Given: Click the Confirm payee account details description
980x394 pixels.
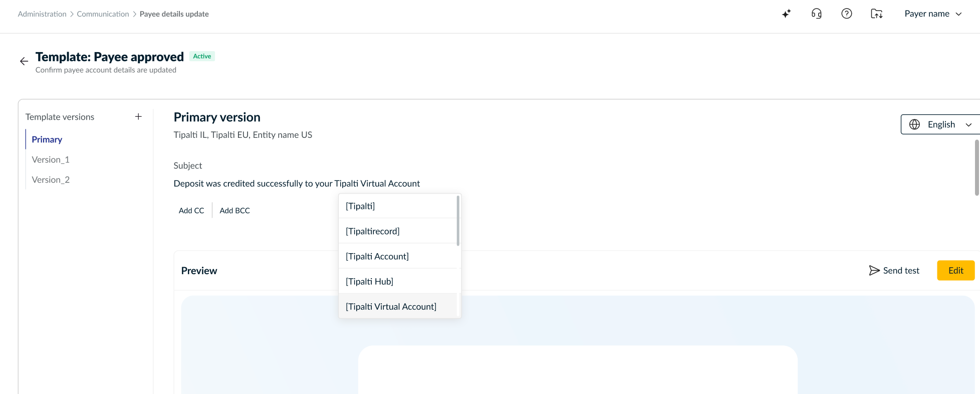Looking at the screenshot, I should pos(106,70).
